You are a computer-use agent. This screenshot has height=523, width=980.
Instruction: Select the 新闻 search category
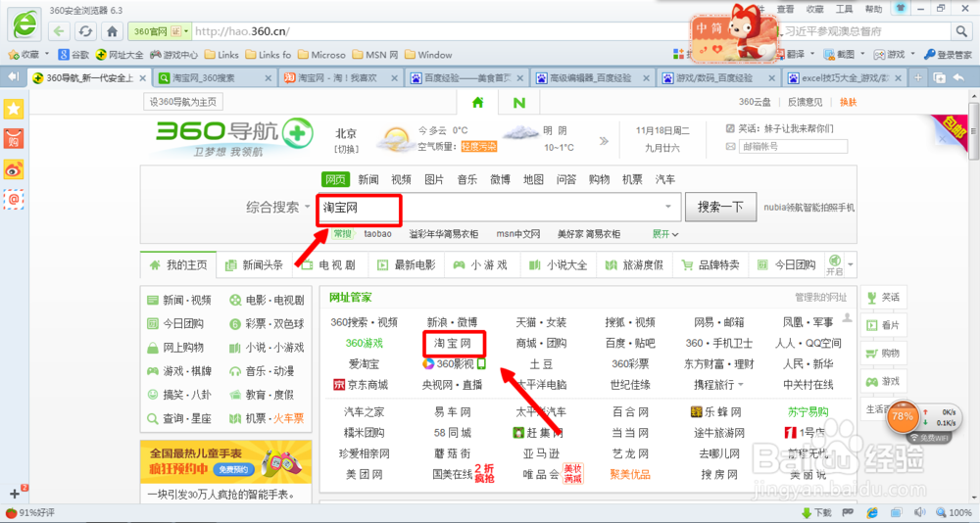(368, 179)
